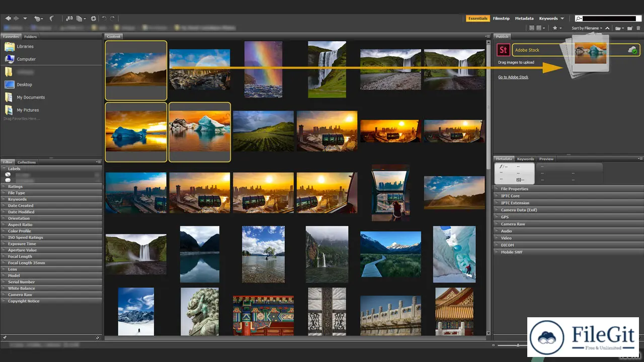Select the stone lion statue thumbnail
Image resolution: width=644 pixels, height=362 pixels.
200,311
